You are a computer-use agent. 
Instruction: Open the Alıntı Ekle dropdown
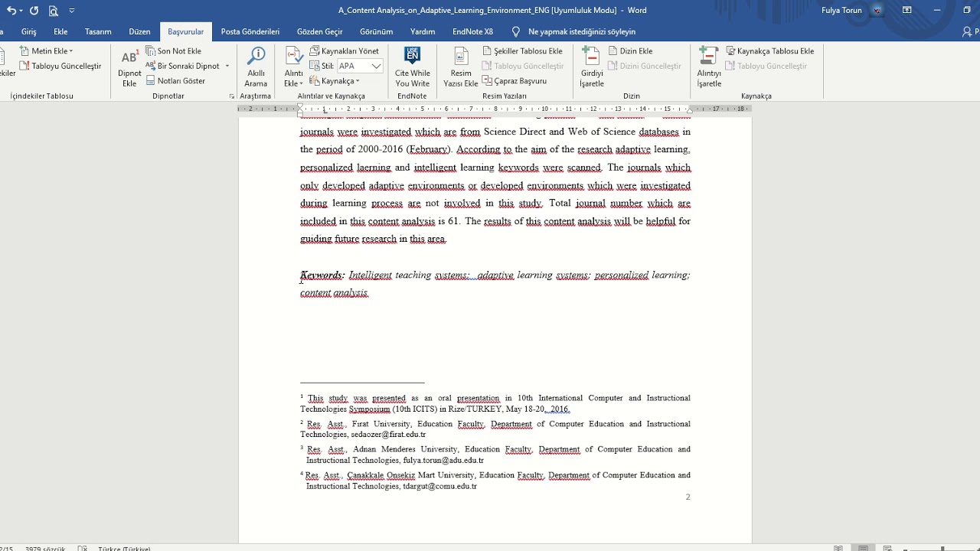click(293, 67)
